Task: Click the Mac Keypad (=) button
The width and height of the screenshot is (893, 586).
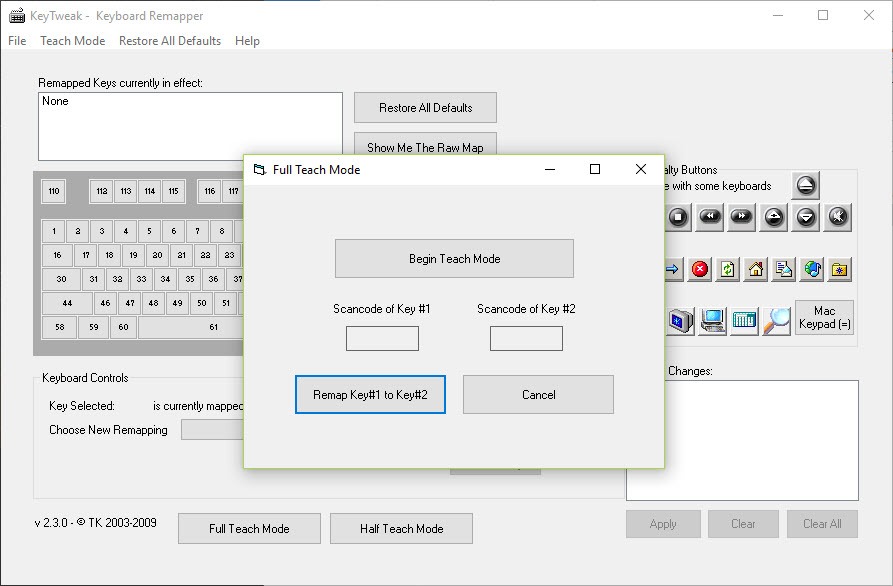Action: (825, 318)
